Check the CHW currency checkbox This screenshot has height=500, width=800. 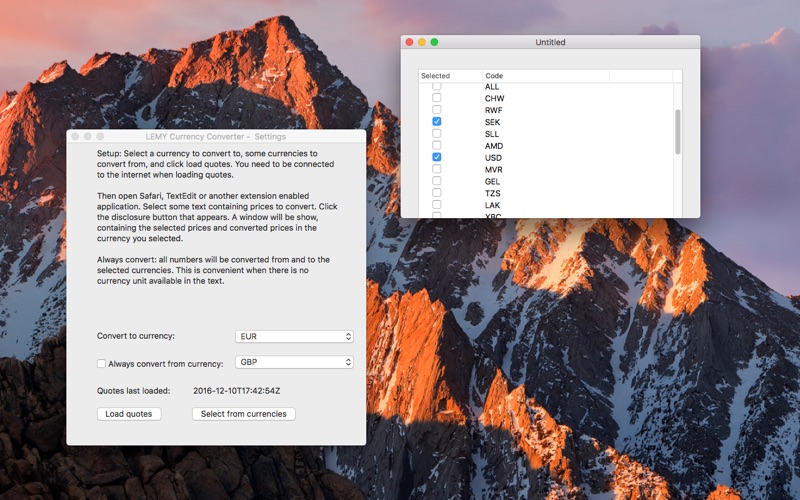pyautogui.click(x=437, y=98)
